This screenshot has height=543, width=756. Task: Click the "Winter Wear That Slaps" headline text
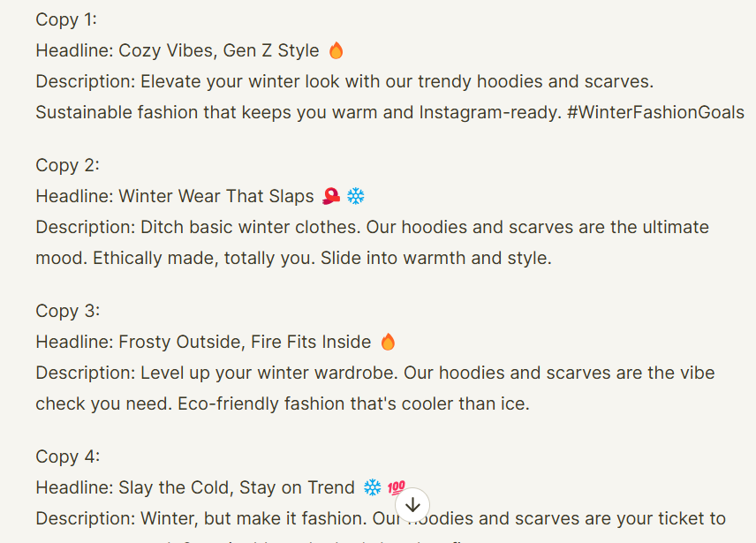coord(215,196)
